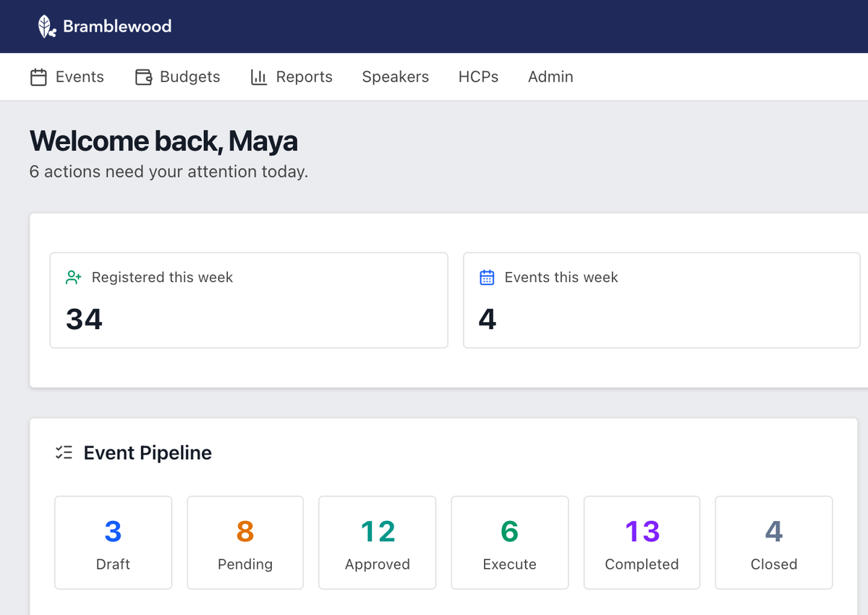Click the Bramblewood brand name
The height and width of the screenshot is (615, 868).
117,27
